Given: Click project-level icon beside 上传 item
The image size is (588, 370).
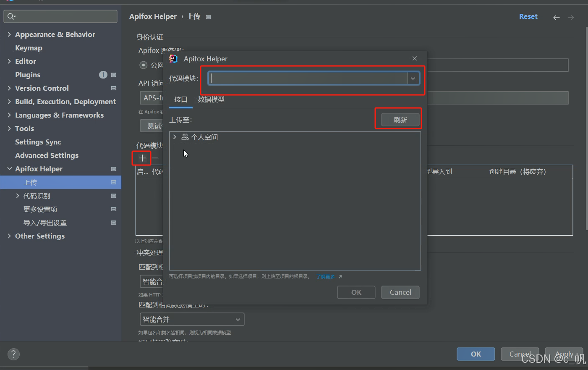Looking at the screenshot, I should coord(113,182).
